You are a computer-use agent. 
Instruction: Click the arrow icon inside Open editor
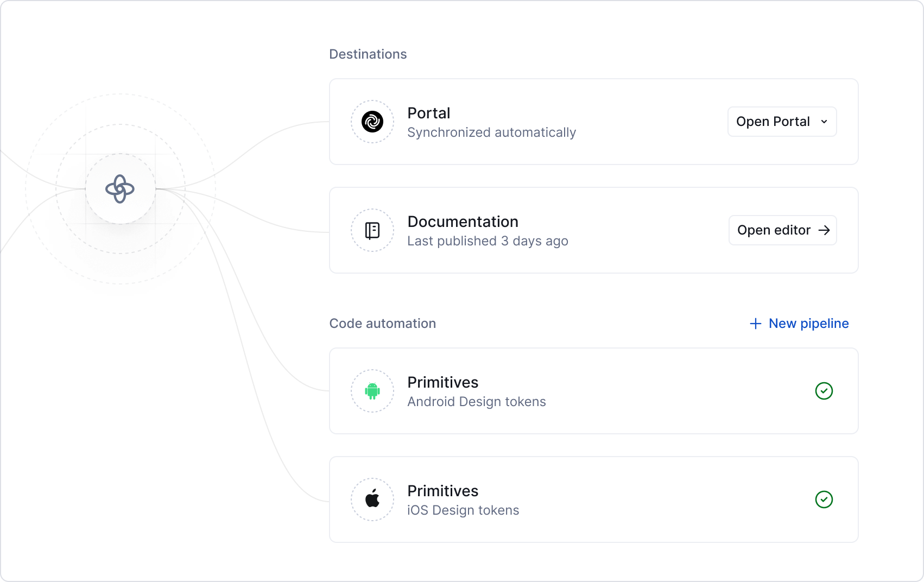[x=825, y=230]
